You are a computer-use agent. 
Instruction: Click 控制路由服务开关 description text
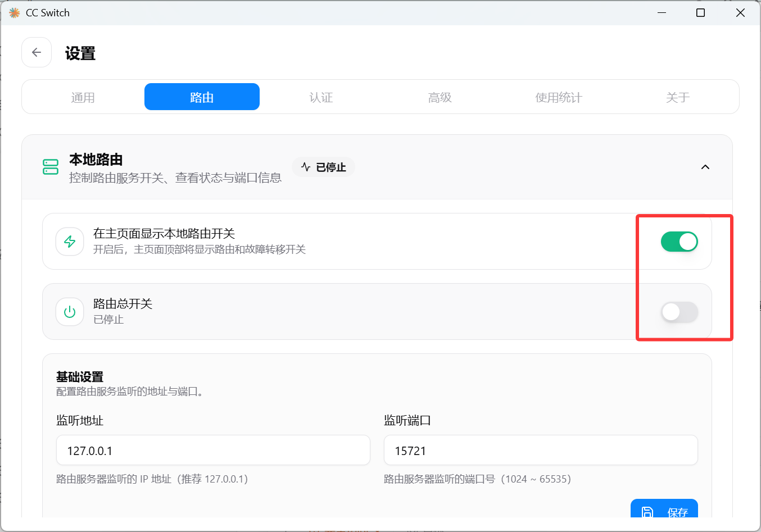pos(175,178)
